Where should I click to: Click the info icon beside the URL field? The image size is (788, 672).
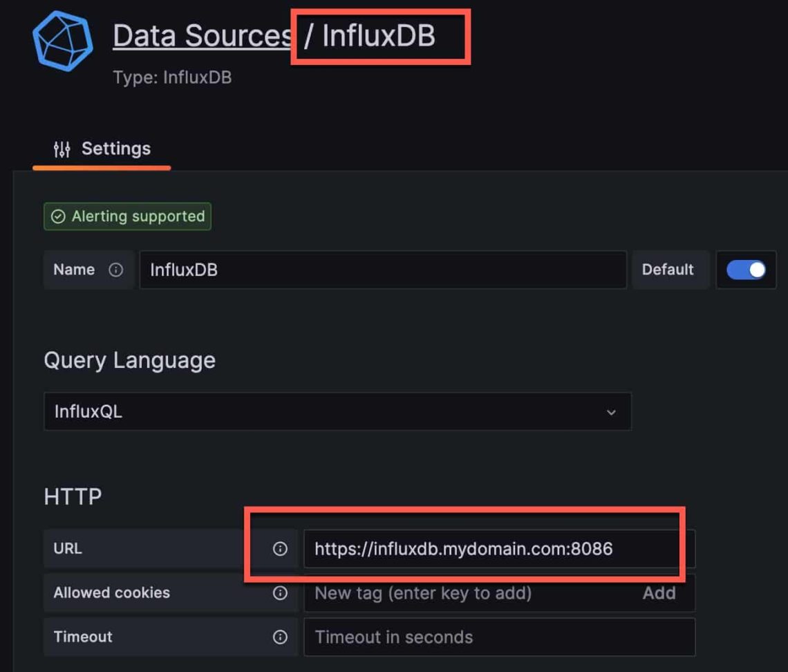click(x=280, y=548)
